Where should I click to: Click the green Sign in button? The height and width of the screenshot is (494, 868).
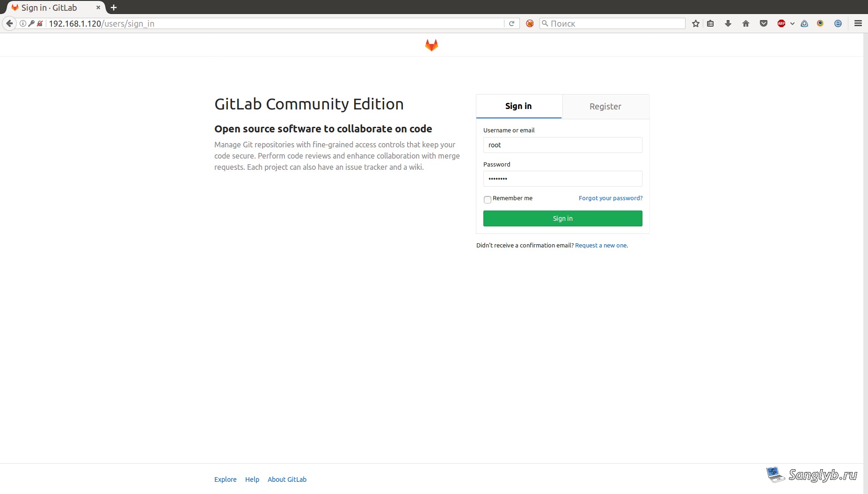[562, 218]
